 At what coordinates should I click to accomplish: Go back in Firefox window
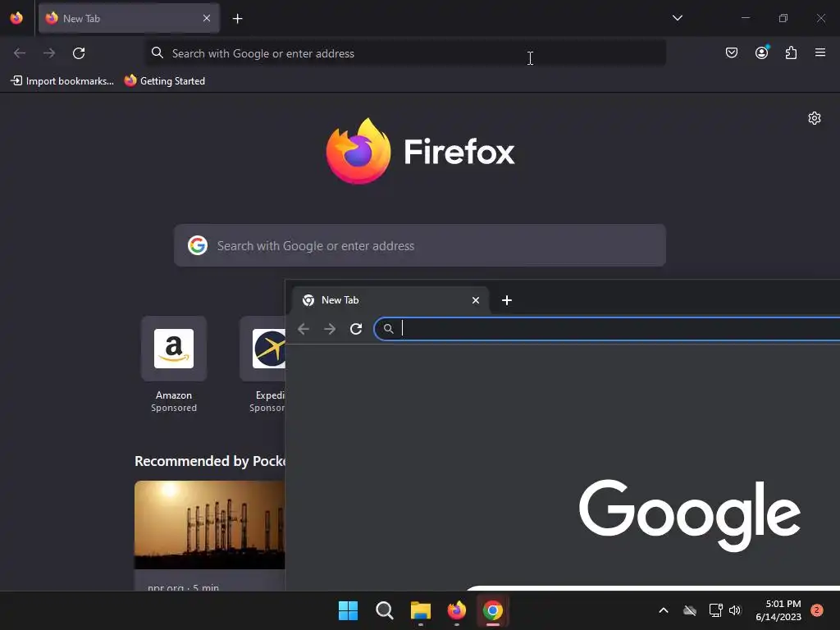[x=20, y=53]
